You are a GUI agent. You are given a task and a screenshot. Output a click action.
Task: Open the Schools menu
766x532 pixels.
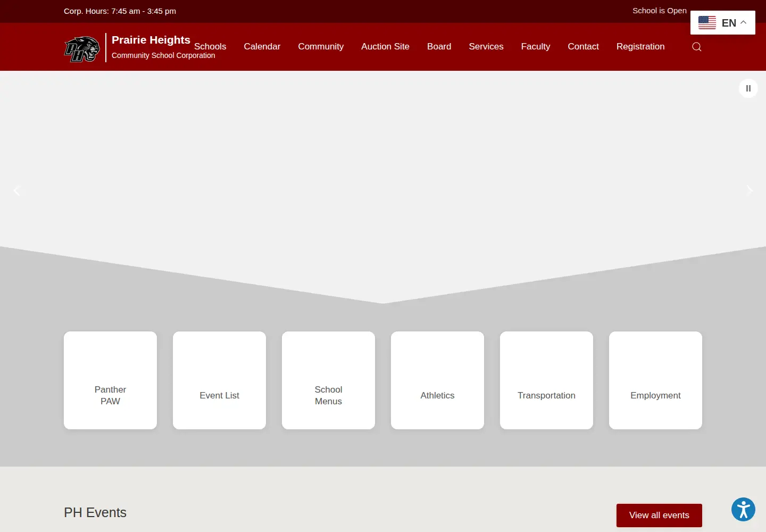pyautogui.click(x=210, y=47)
